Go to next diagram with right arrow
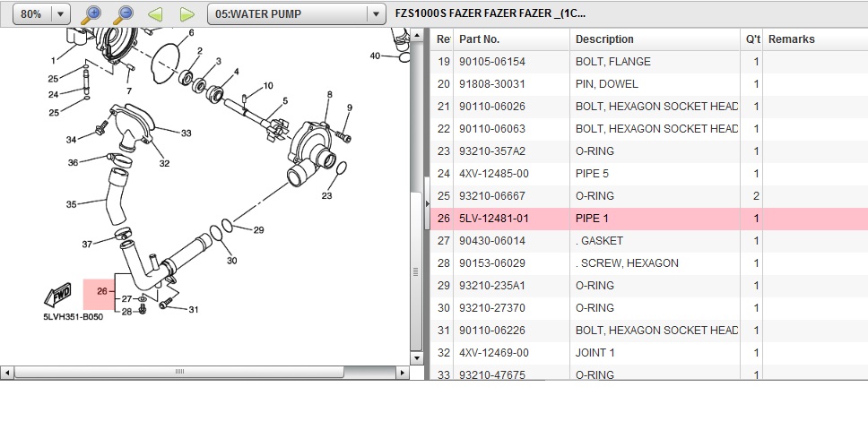 [x=187, y=14]
